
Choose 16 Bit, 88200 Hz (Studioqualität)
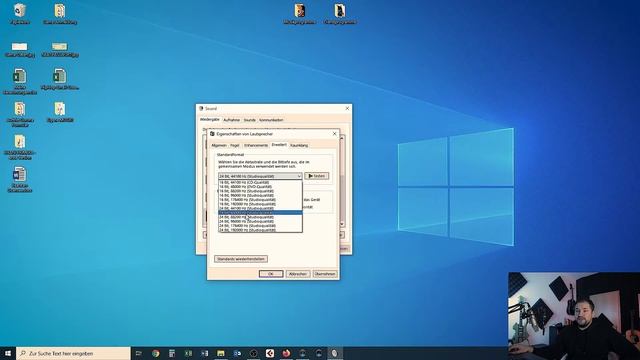260,191
